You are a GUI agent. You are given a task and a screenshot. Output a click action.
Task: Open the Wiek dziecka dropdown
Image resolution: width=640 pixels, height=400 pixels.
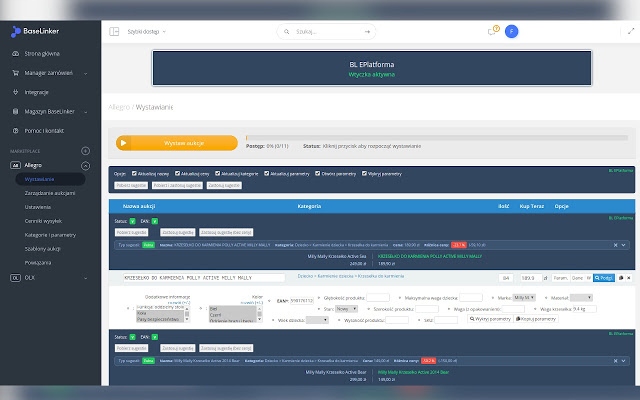[317, 320]
